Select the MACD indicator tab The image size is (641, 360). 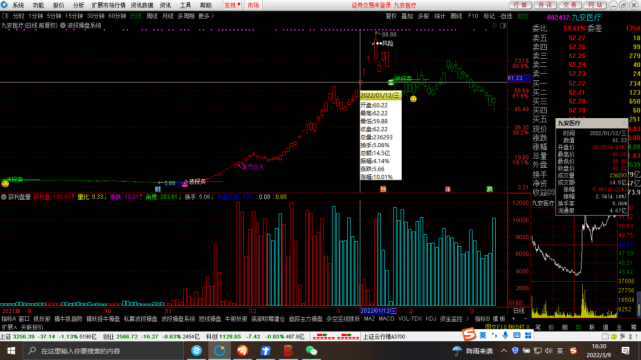(386, 319)
